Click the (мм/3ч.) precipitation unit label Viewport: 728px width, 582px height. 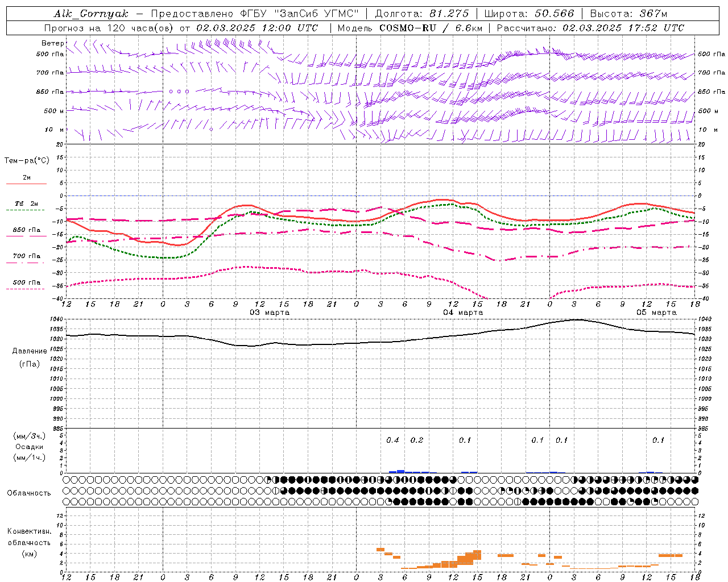[x=30, y=436]
